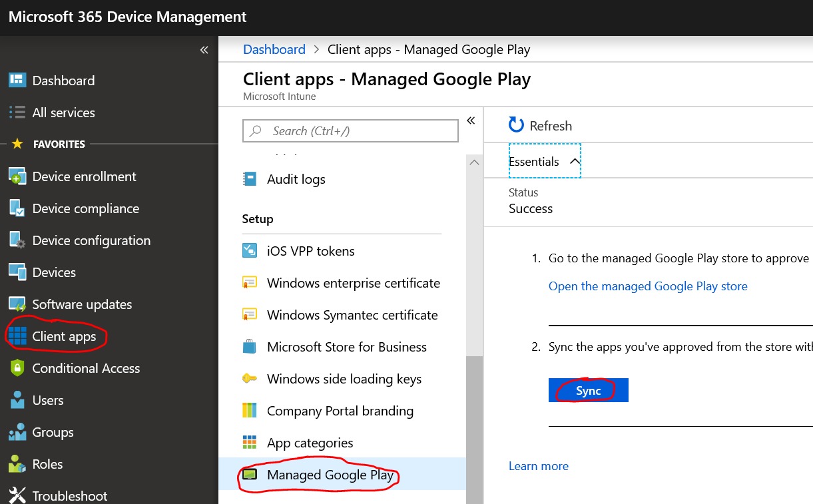Open Windows Symantec certificate setup

click(x=352, y=314)
